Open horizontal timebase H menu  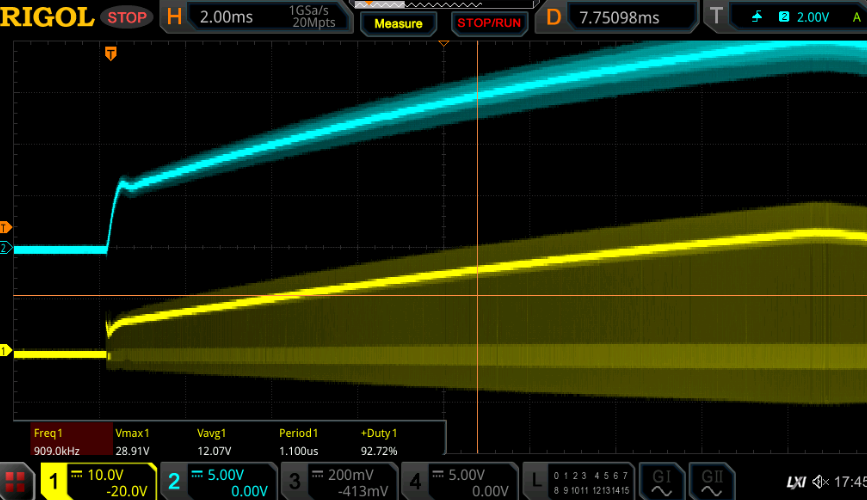pyautogui.click(x=174, y=17)
